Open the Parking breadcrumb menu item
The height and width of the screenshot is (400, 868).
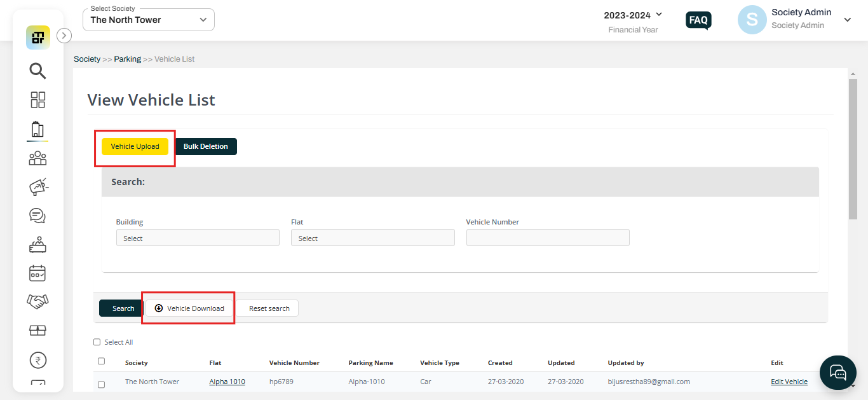coord(127,59)
